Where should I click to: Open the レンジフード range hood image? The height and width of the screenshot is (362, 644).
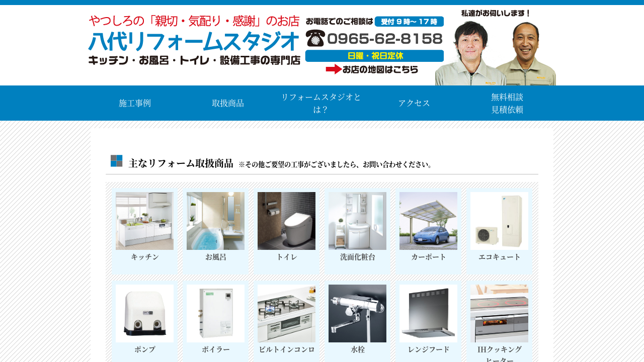[428, 313]
